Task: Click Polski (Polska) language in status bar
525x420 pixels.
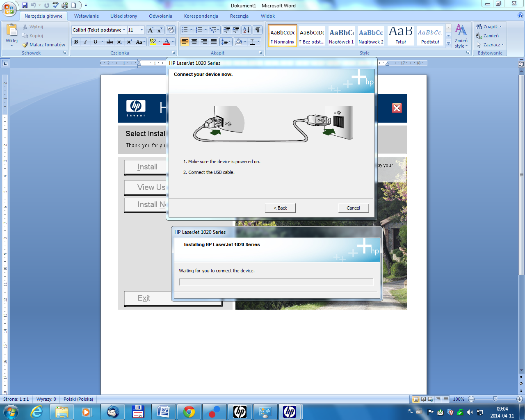Action: (78, 399)
